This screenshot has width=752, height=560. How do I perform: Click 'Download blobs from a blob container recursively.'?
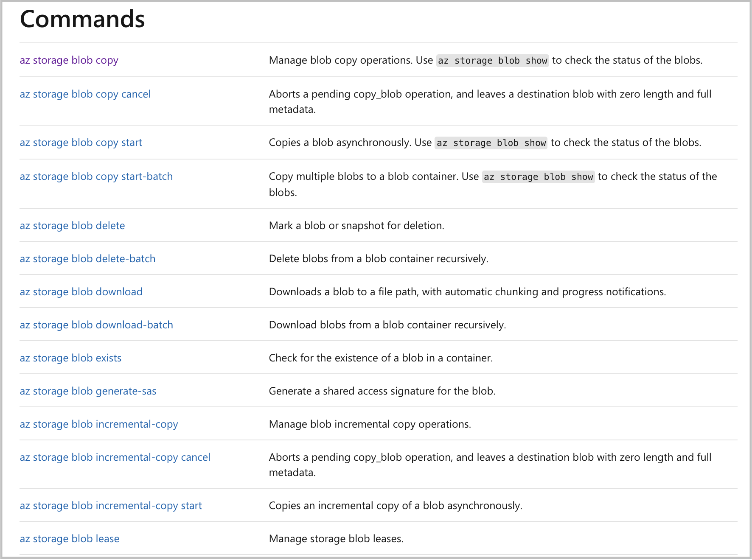coord(387,325)
